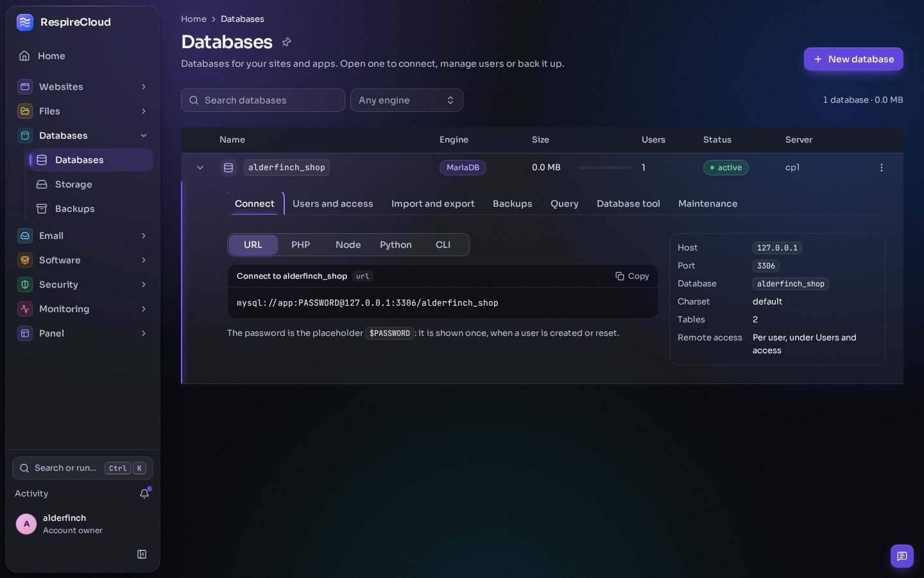Click the active status badge
Screen dimensions: 924x578
click(x=726, y=168)
